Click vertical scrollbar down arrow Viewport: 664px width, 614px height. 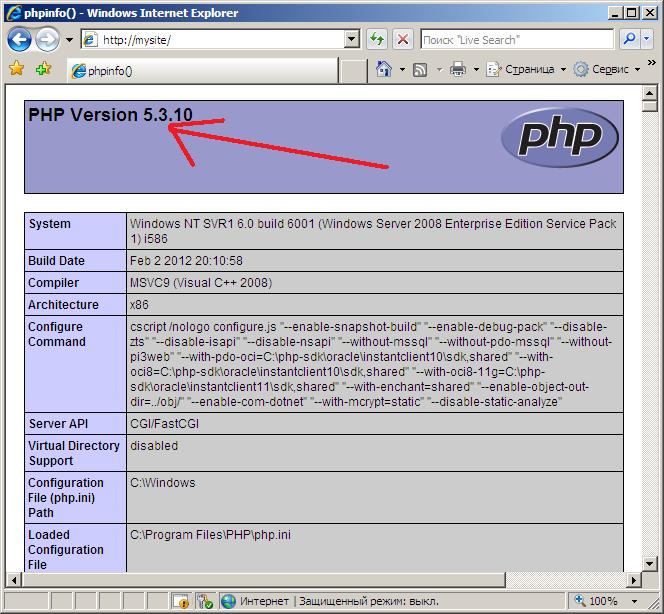point(650,564)
